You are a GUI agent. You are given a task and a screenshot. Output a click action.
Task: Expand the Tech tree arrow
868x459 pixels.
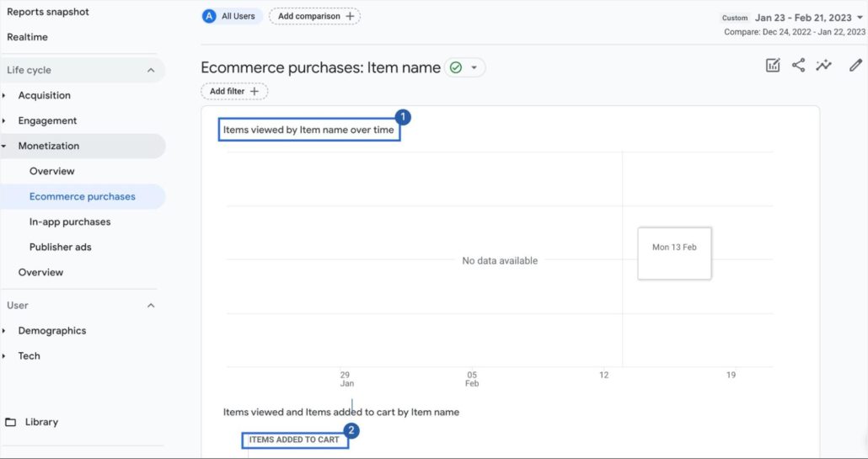(4, 356)
